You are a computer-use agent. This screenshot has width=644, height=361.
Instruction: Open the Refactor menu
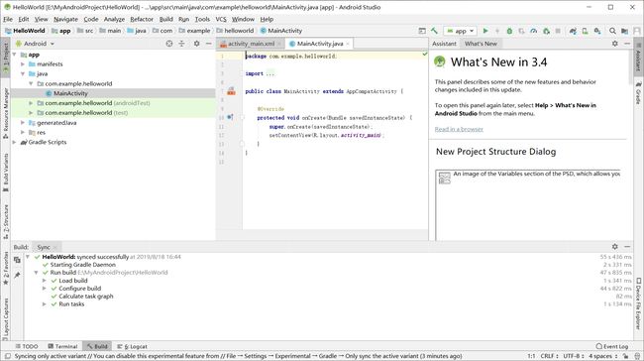coord(142,19)
